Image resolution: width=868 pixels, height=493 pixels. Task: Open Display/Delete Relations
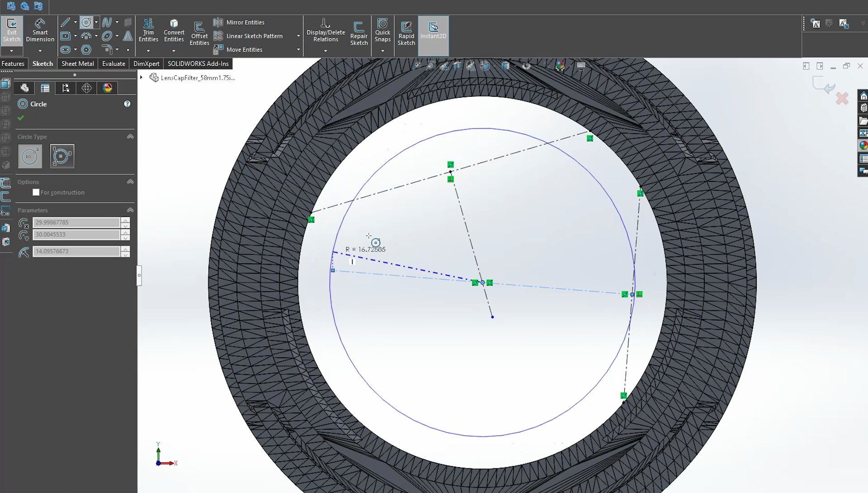pos(325,31)
